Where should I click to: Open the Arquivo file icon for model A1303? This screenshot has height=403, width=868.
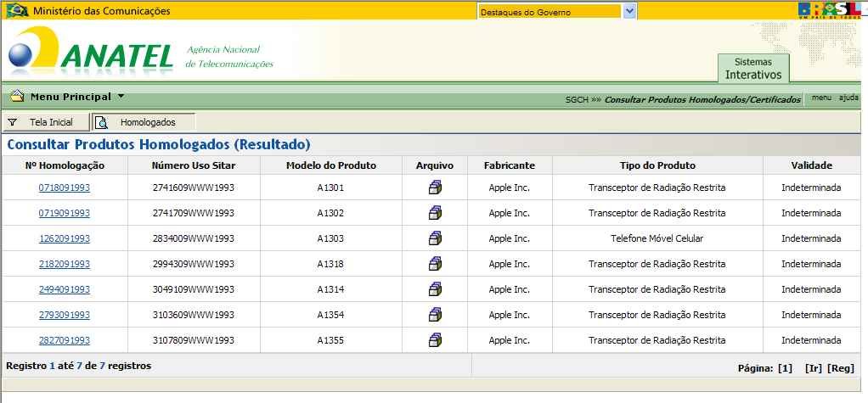(x=435, y=238)
